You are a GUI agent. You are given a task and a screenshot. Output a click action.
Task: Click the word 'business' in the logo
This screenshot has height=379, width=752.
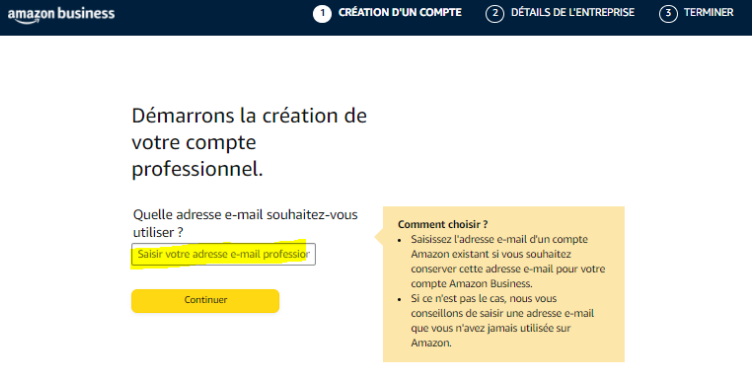pos(87,13)
